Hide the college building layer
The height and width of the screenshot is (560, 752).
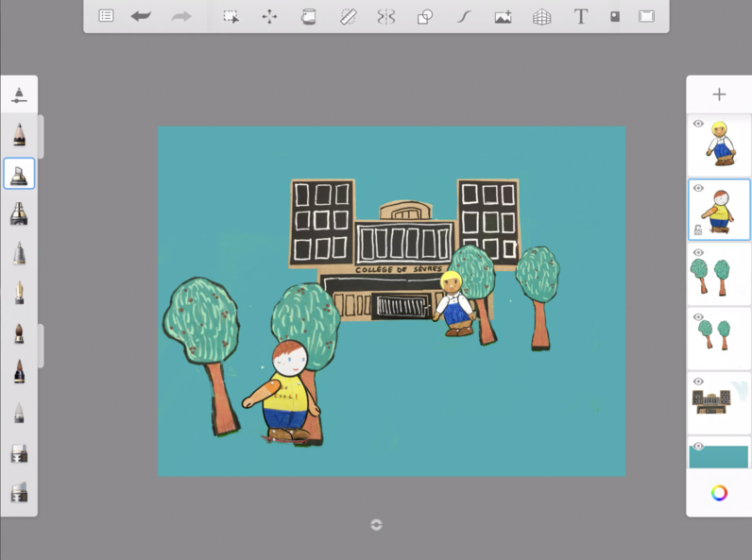(x=698, y=382)
